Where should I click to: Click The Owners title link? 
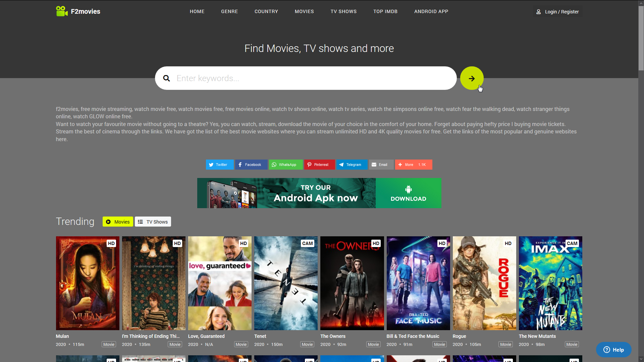pyautogui.click(x=333, y=336)
